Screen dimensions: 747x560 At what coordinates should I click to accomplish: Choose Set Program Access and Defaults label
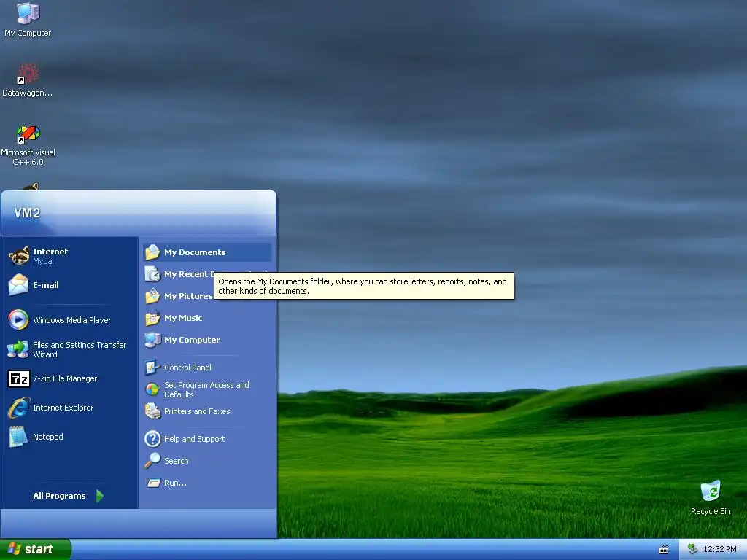coord(206,389)
